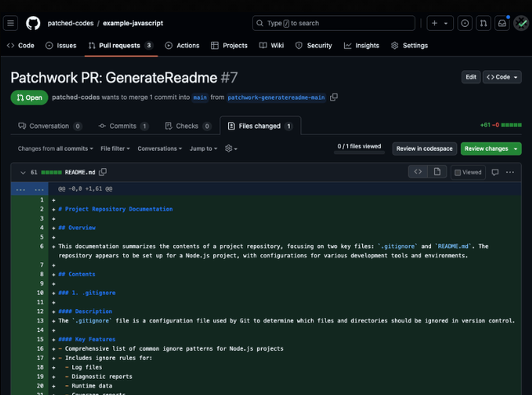
Task: Click the PR title text 'Patchwork PR: GenerateReadme'
Action: click(x=114, y=78)
